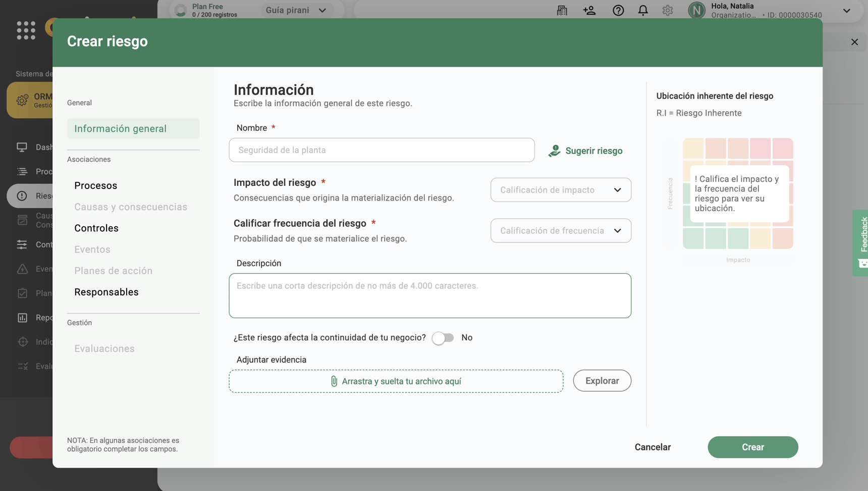Click the Controles sliders icon in sidebar
The height and width of the screenshot is (491, 868).
pyautogui.click(x=22, y=244)
